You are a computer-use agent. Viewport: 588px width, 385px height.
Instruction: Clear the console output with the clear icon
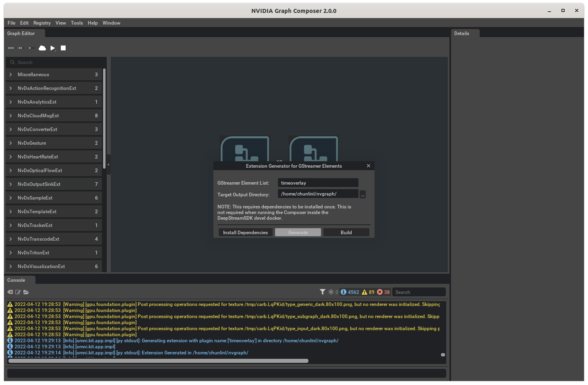click(x=10, y=292)
